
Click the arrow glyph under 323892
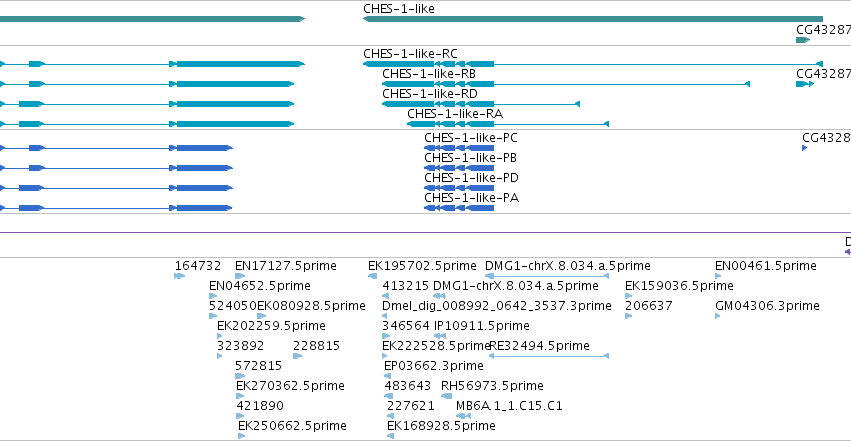click(220, 356)
